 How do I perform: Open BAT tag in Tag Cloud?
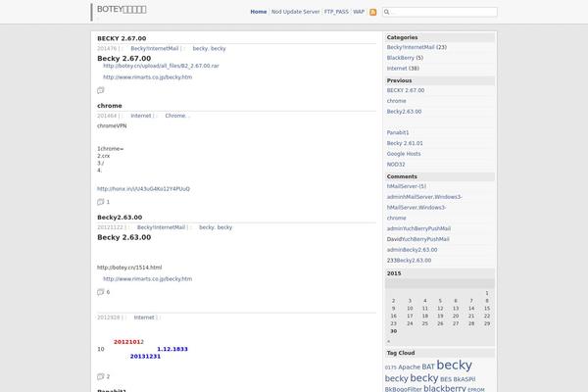pos(428,367)
